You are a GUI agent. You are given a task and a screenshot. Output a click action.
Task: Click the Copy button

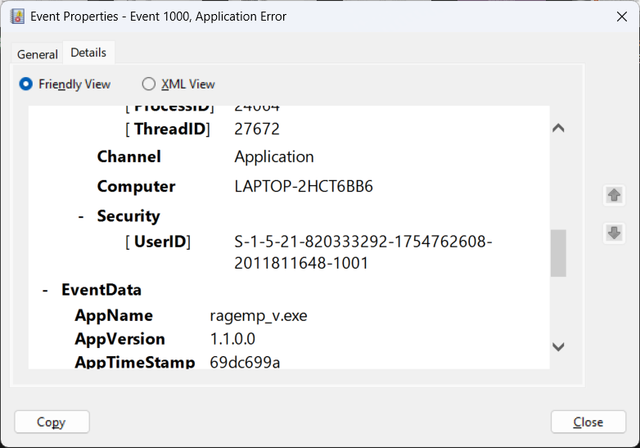52,422
